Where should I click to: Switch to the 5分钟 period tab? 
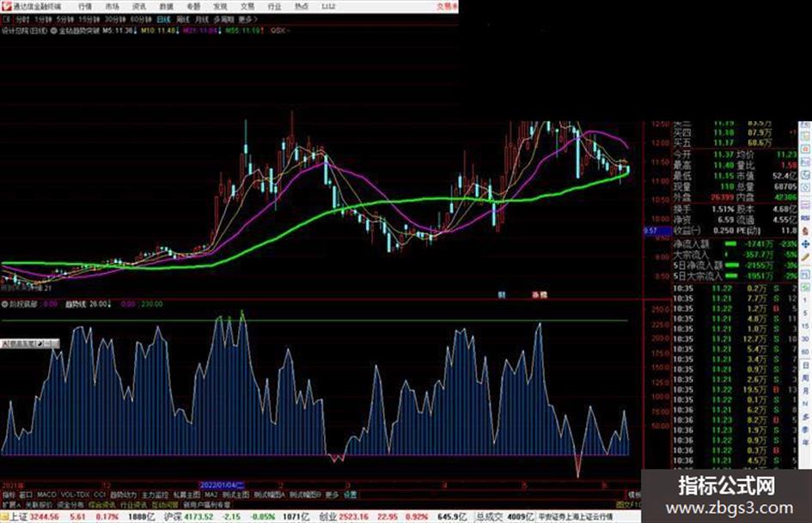[65, 20]
